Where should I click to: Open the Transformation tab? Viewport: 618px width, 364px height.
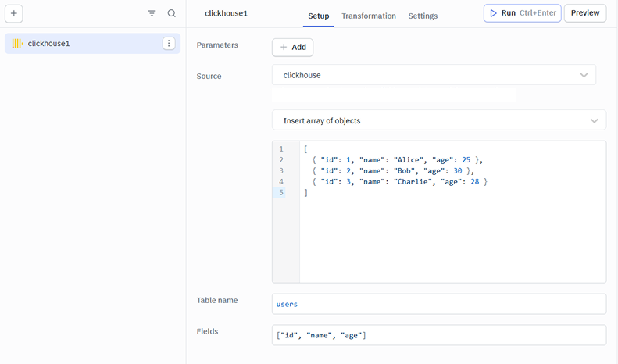369,16
